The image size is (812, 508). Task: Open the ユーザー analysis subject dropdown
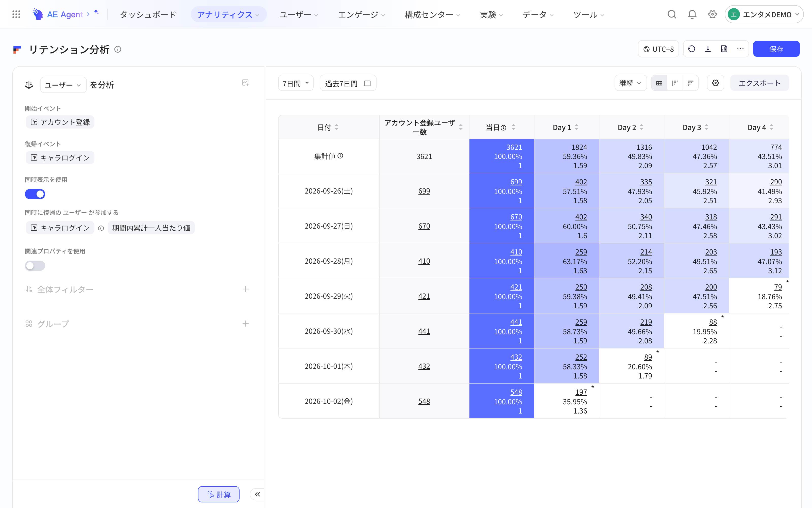[63, 85]
